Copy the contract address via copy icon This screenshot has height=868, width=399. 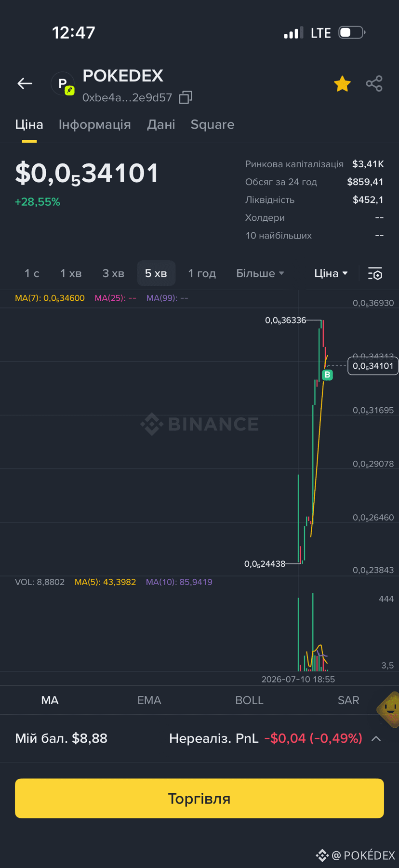(x=186, y=97)
